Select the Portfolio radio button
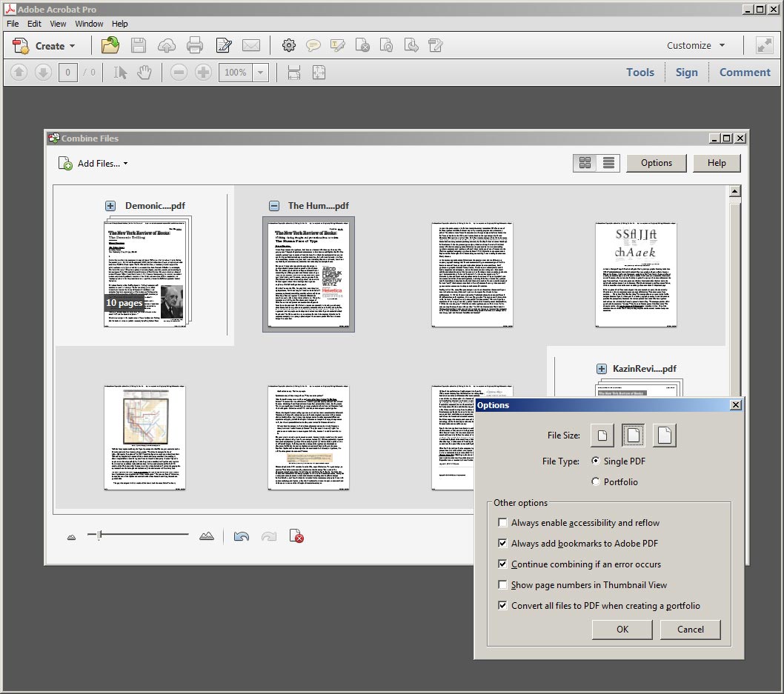This screenshot has height=694, width=784. [x=596, y=481]
